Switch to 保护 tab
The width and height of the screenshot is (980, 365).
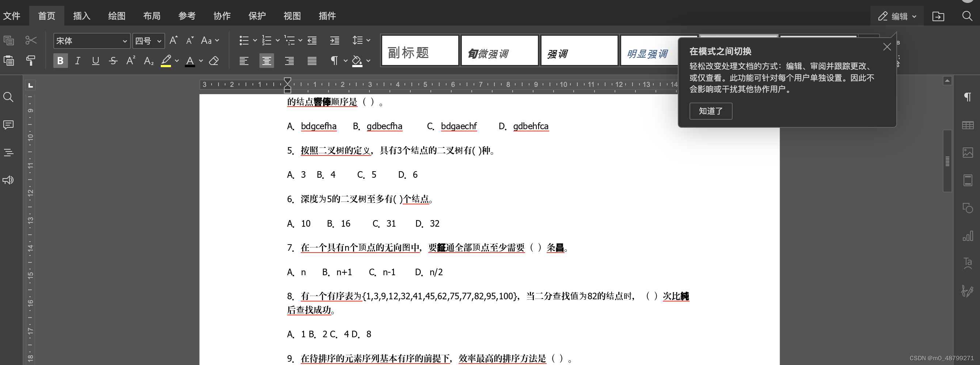pos(257,16)
